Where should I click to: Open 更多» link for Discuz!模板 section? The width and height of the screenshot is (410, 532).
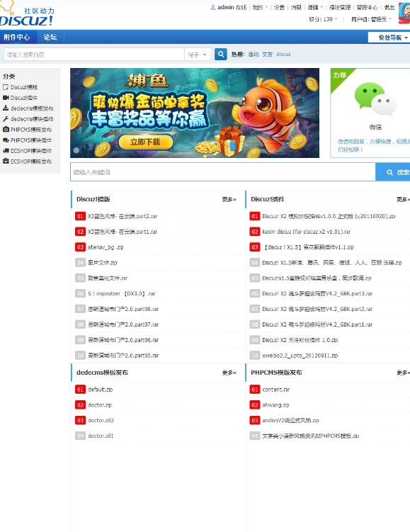click(229, 199)
